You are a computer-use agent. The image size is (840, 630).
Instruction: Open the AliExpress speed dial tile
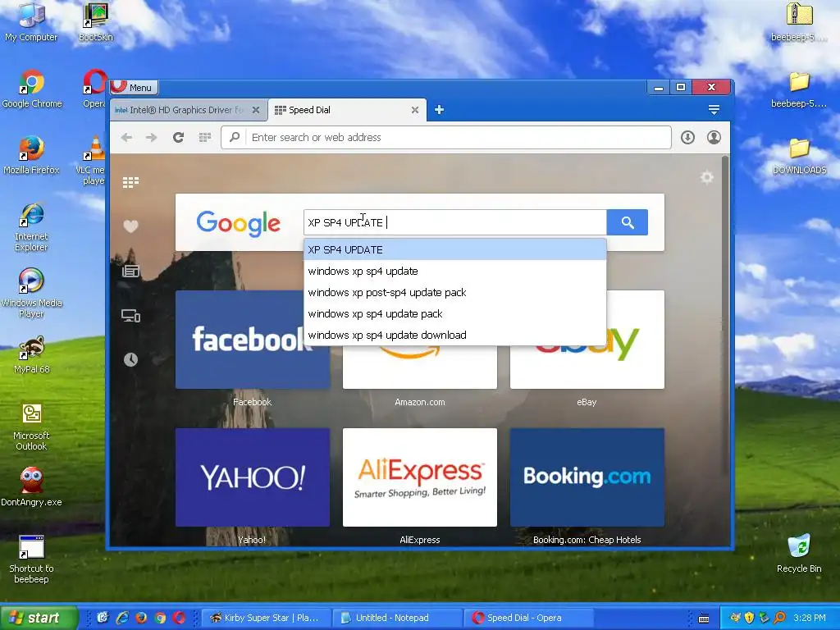coord(420,477)
